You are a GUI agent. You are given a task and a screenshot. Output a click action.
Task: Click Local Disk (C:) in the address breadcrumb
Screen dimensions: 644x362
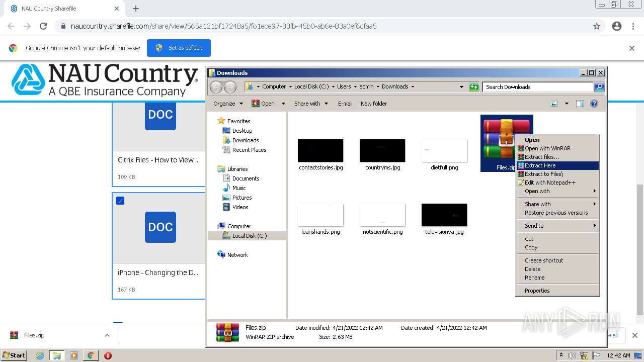311,86
